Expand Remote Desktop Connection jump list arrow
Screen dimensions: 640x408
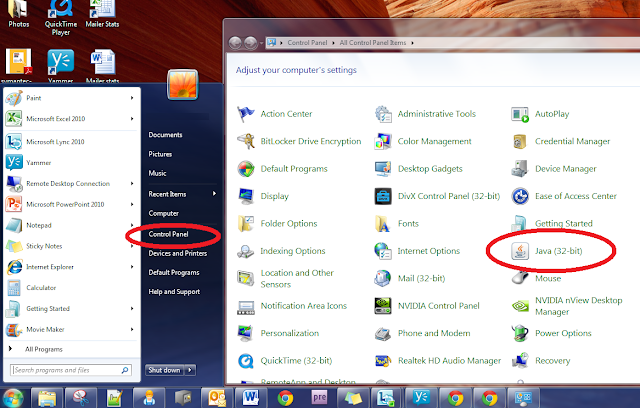coord(132,184)
